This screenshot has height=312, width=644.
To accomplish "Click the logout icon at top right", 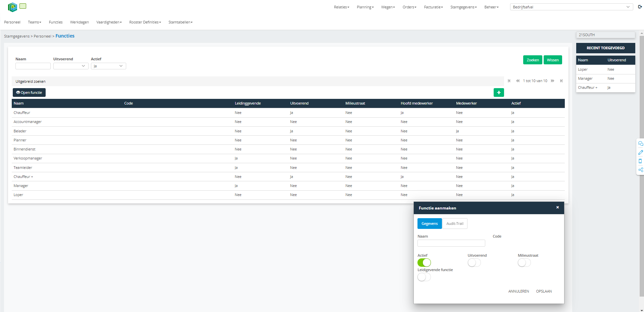I will click(x=640, y=7).
